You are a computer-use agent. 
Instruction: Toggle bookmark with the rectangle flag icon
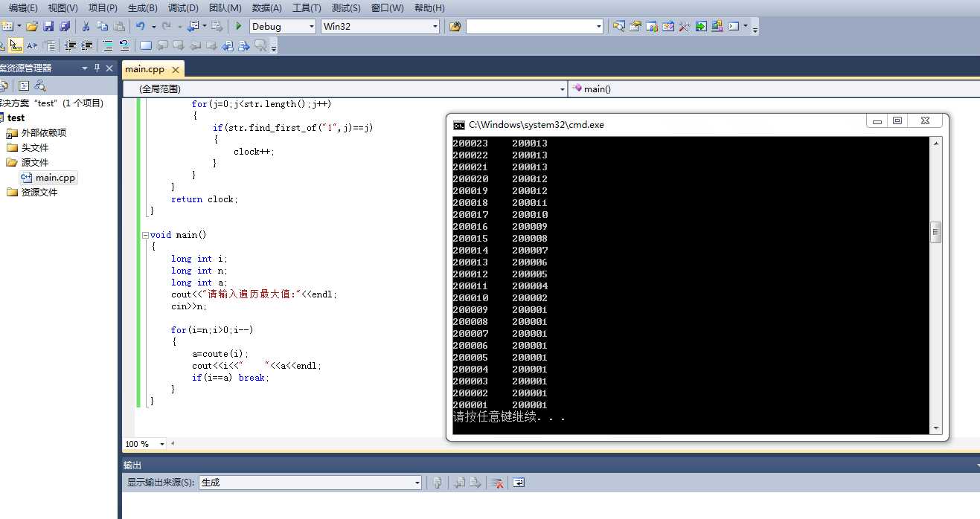[146, 45]
